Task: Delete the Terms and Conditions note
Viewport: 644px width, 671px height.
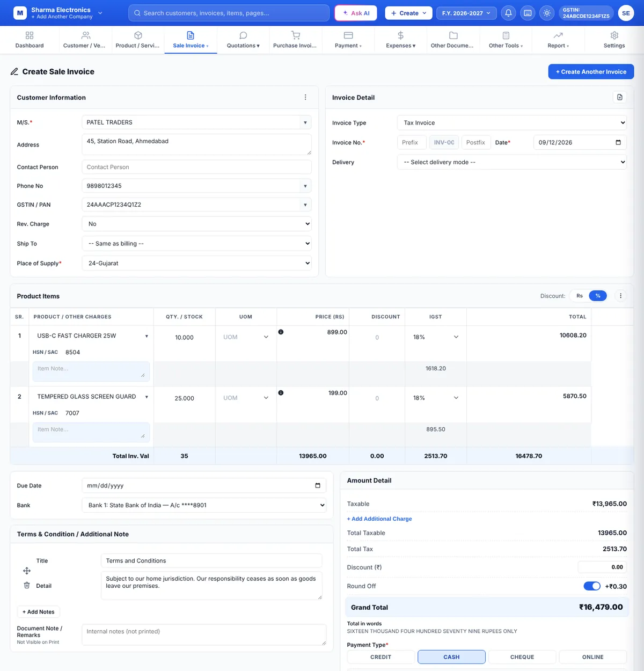Action: click(27, 585)
